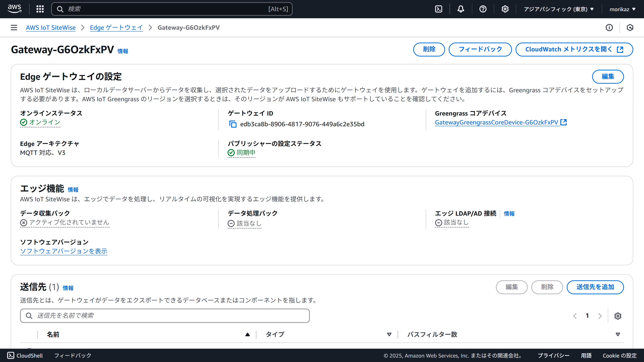Click the オンライン status text
The height and width of the screenshot is (362, 644).
(x=45, y=122)
